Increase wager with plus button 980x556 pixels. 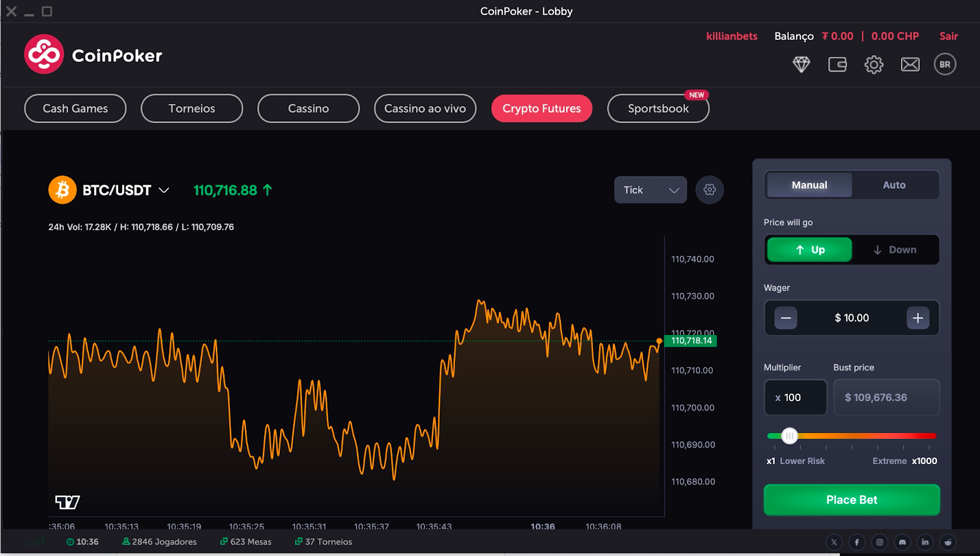[x=918, y=318]
